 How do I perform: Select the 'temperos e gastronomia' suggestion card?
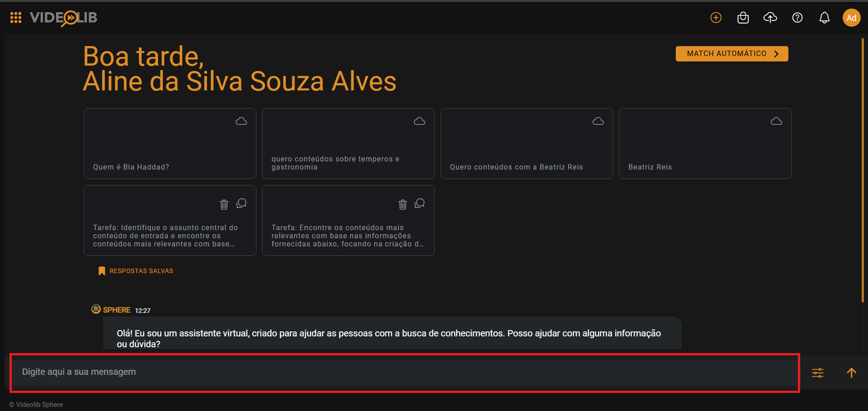click(x=348, y=143)
